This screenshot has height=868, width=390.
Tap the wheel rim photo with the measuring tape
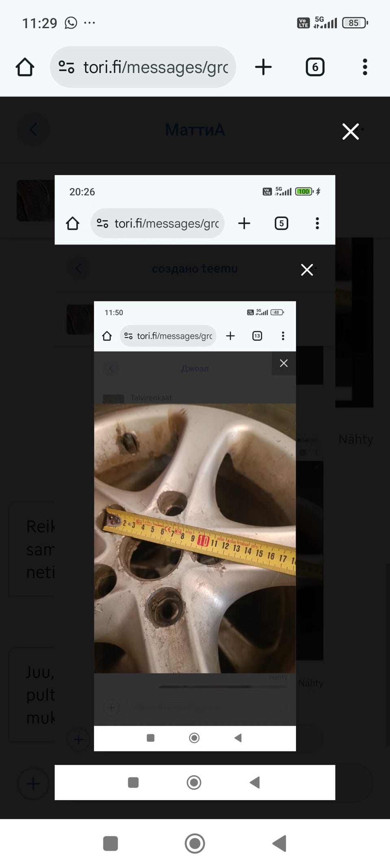pyautogui.click(x=195, y=538)
